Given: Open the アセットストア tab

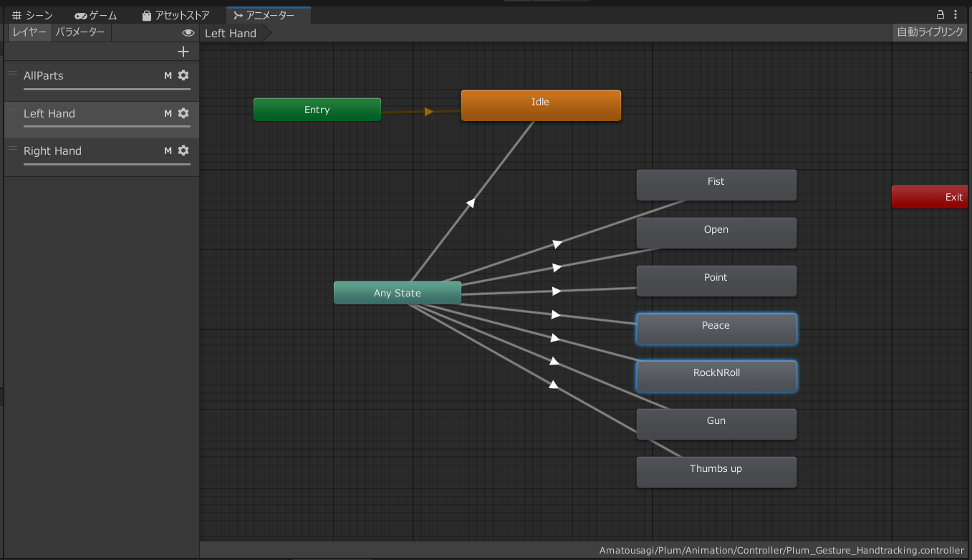Looking at the screenshot, I should click(x=175, y=15).
